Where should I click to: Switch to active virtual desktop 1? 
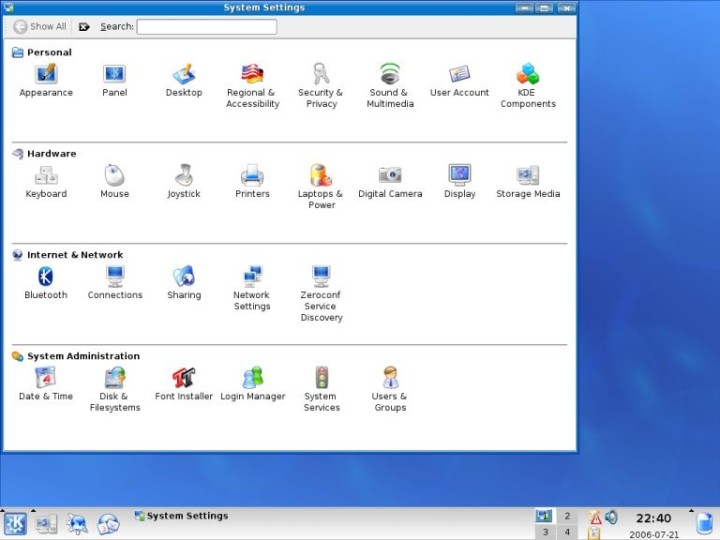point(546,516)
